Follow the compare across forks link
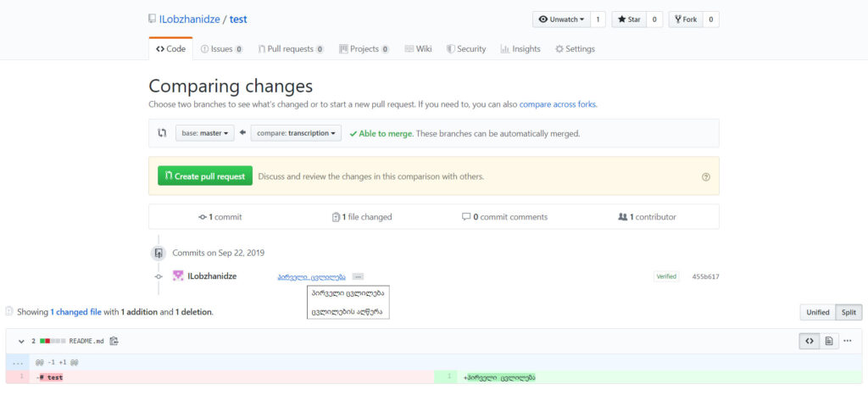 pos(558,104)
